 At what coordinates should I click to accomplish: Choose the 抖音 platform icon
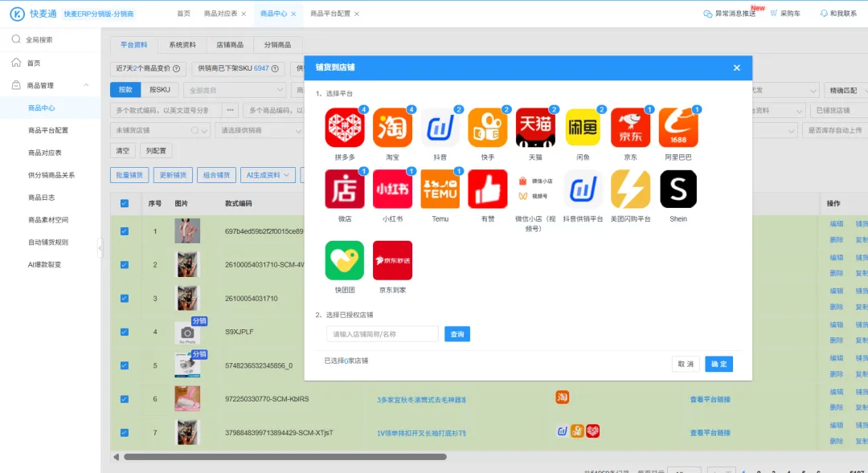(x=440, y=128)
